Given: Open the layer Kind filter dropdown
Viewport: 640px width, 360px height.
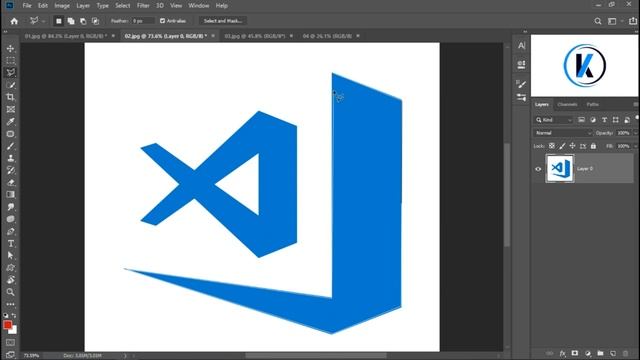Looking at the screenshot, I should tap(554, 120).
